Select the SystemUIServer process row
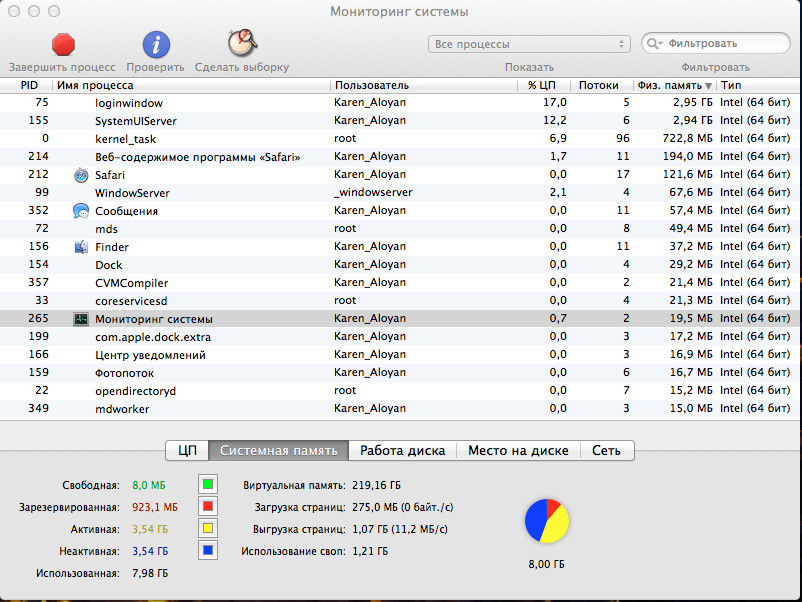 click(400, 121)
